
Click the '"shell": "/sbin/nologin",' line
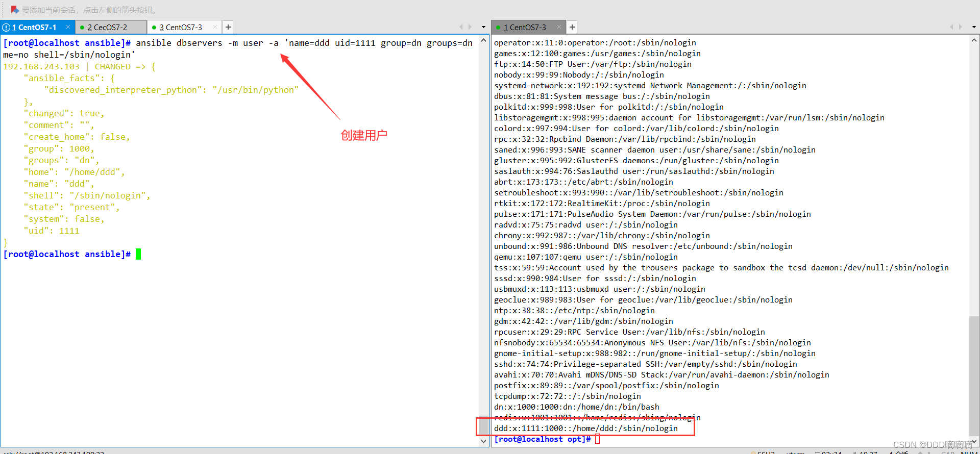(87, 195)
